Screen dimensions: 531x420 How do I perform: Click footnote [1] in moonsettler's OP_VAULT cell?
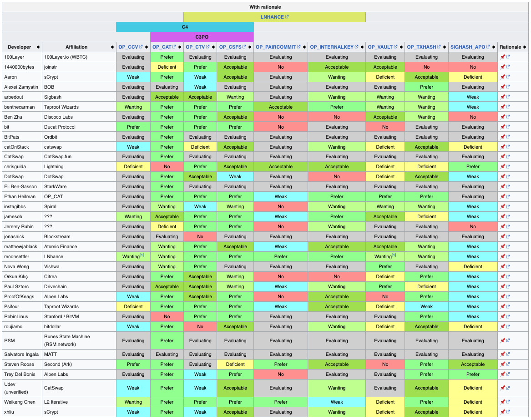coord(394,255)
